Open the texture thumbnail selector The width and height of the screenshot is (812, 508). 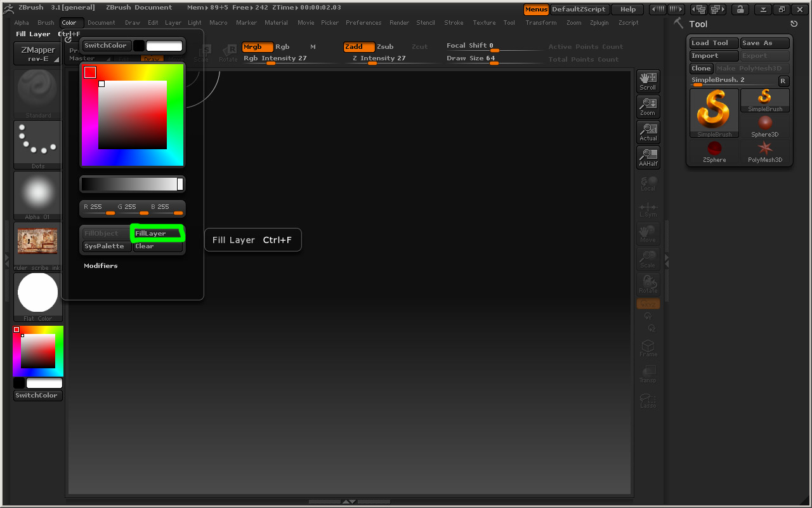[x=38, y=246]
